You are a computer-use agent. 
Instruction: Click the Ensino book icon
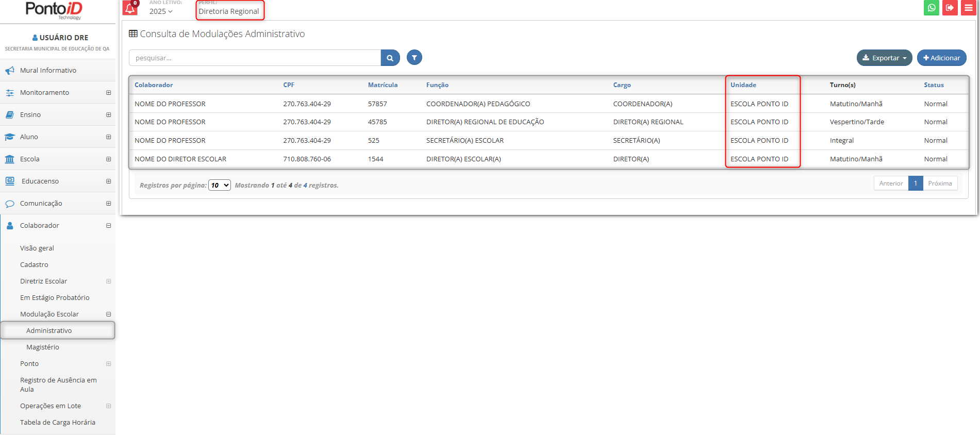click(x=10, y=115)
